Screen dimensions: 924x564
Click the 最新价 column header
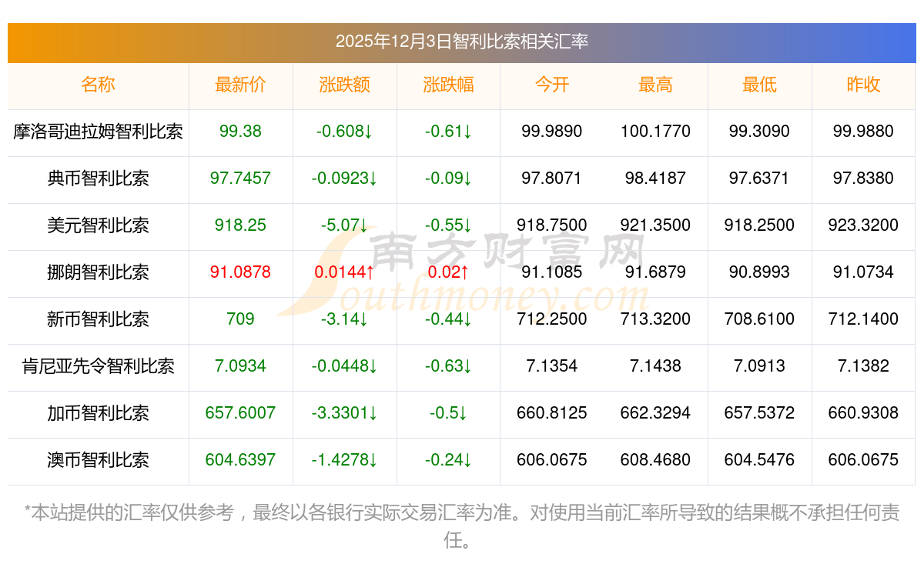240,85
